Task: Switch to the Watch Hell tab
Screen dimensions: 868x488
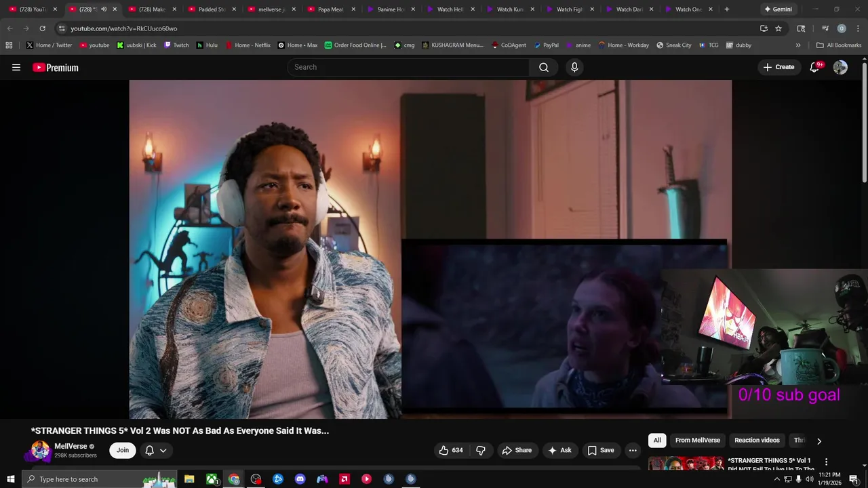Action: [451, 9]
